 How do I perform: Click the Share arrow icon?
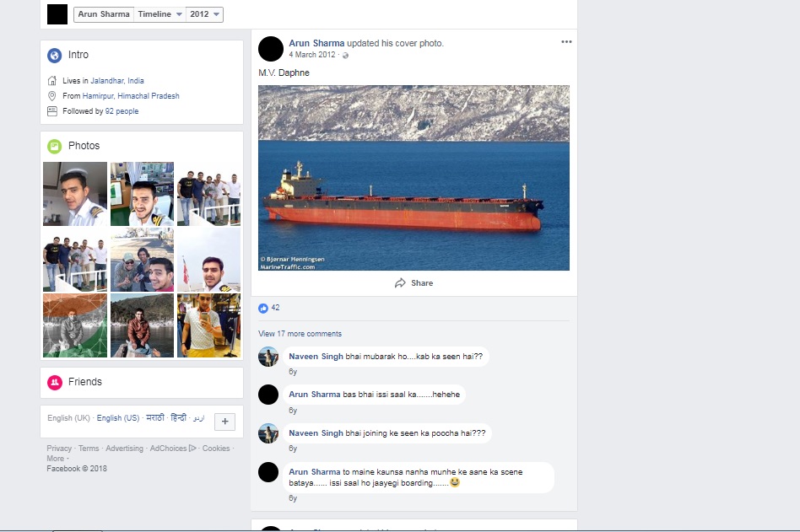tap(401, 282)
